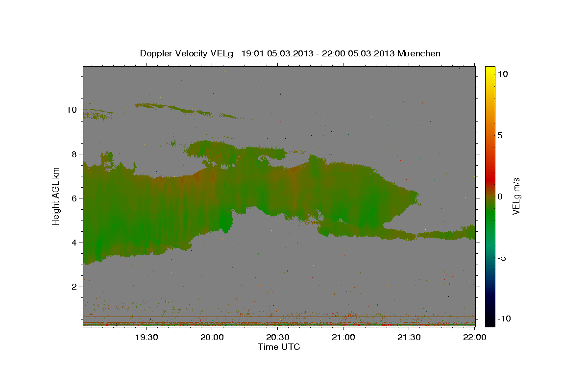
Task: Click the colorbar value 5 label
Action: click(500, 135)
